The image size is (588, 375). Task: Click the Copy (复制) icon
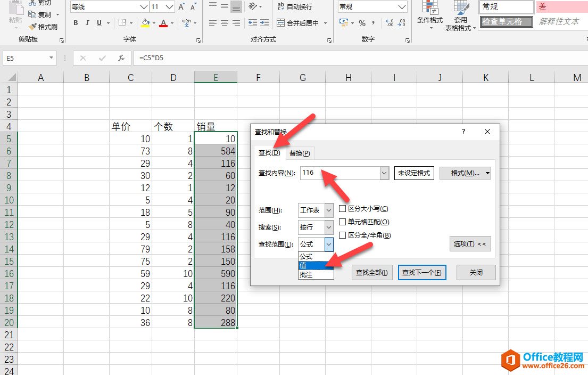[32, 14]
